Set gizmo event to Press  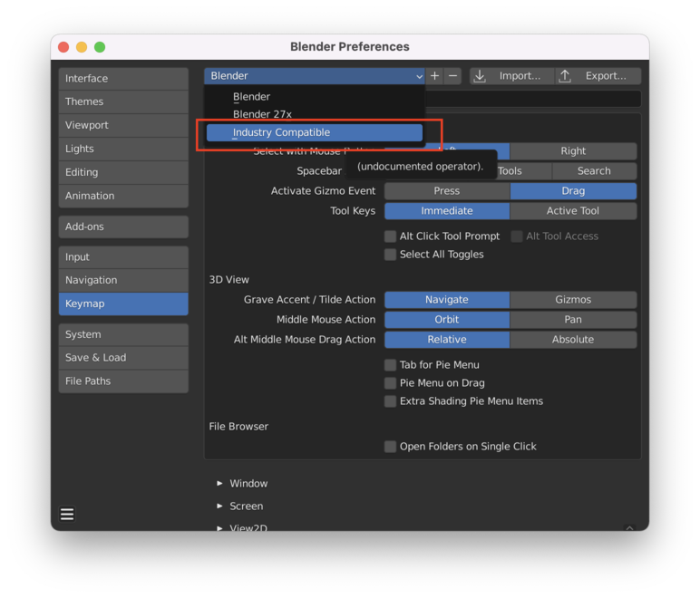[447, 191]
